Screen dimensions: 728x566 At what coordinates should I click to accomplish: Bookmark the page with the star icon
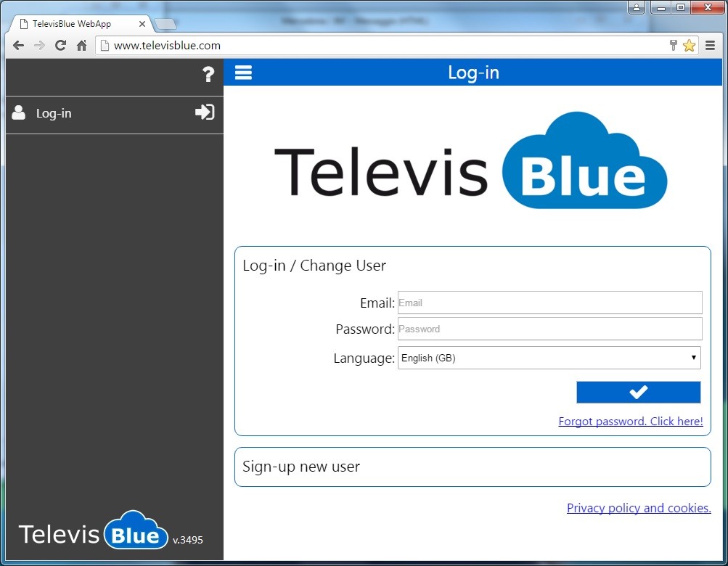689,46
